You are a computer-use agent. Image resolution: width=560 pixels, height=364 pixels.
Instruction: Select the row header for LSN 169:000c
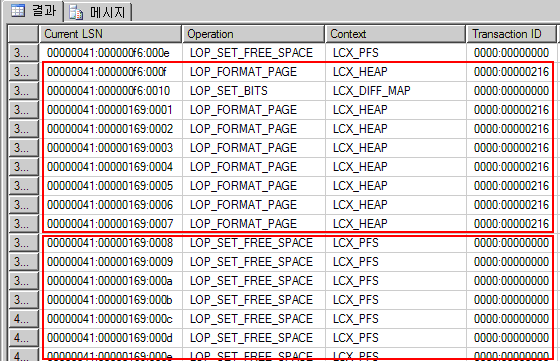pos(23,319)
